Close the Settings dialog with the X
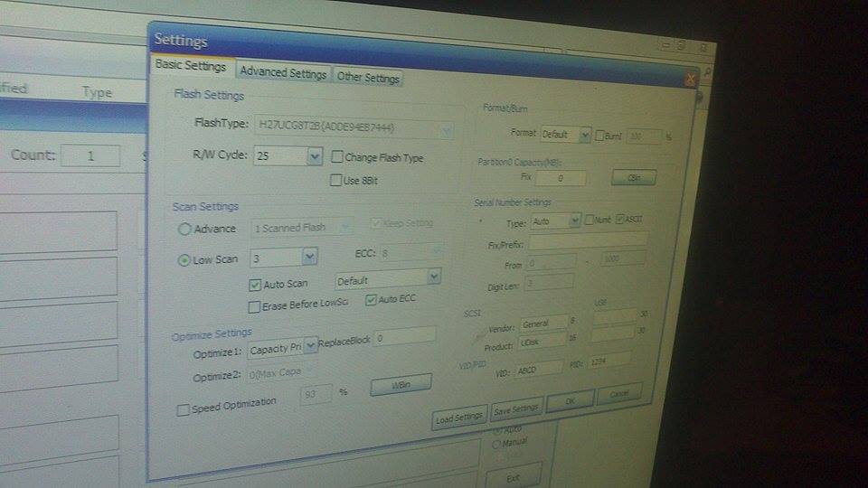The height and width of the screenshot is (488, 868). click(690, 80)
